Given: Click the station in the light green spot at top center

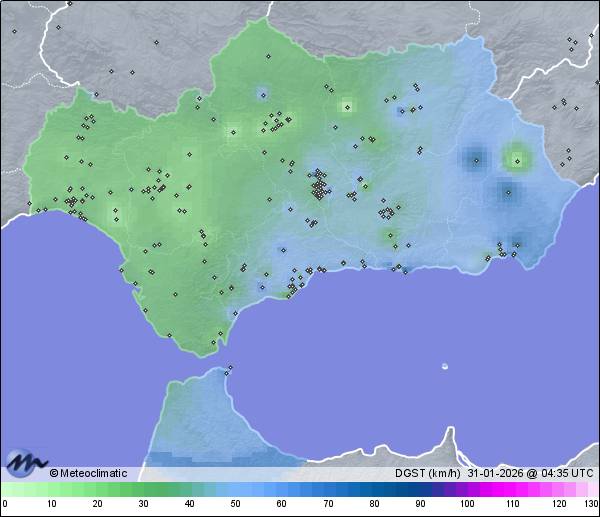Looking at the screenshot, I should click(x=347, y=106).
